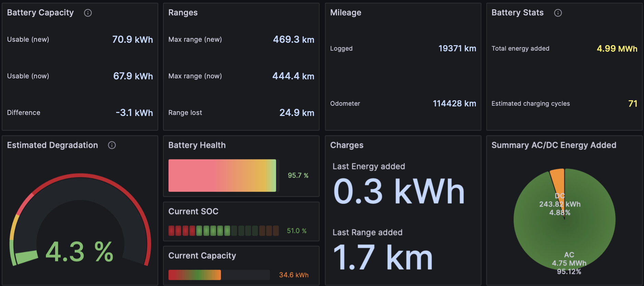Viewport: 644px width, 286px height.
Task: Open the Mileage panel title menu
Action: (x=346, y=13)
